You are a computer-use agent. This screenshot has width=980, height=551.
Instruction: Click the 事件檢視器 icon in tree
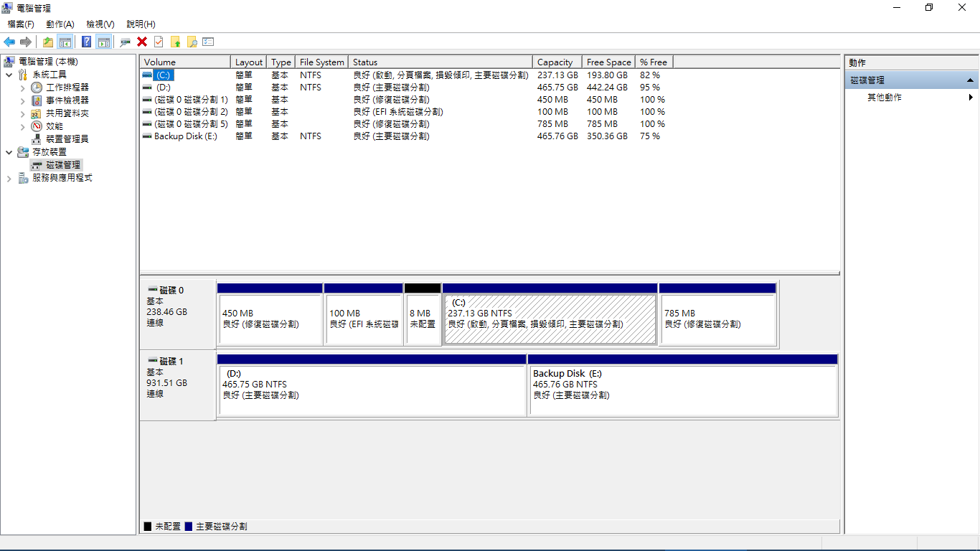point(37,100)
